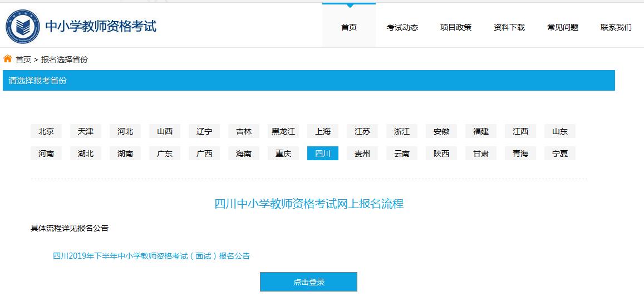The width and height of the screenshot is (644, 306).
Task: Select the 北京 province button
Action: click(46, 131)
